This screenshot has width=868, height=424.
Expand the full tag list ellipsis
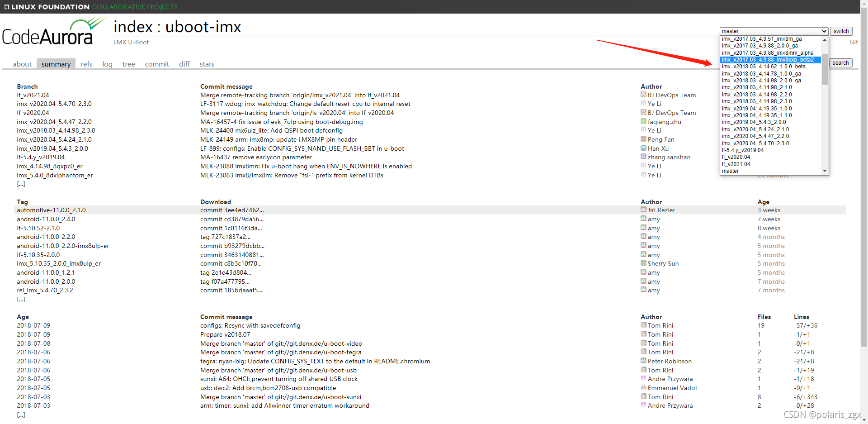[21, 300]
